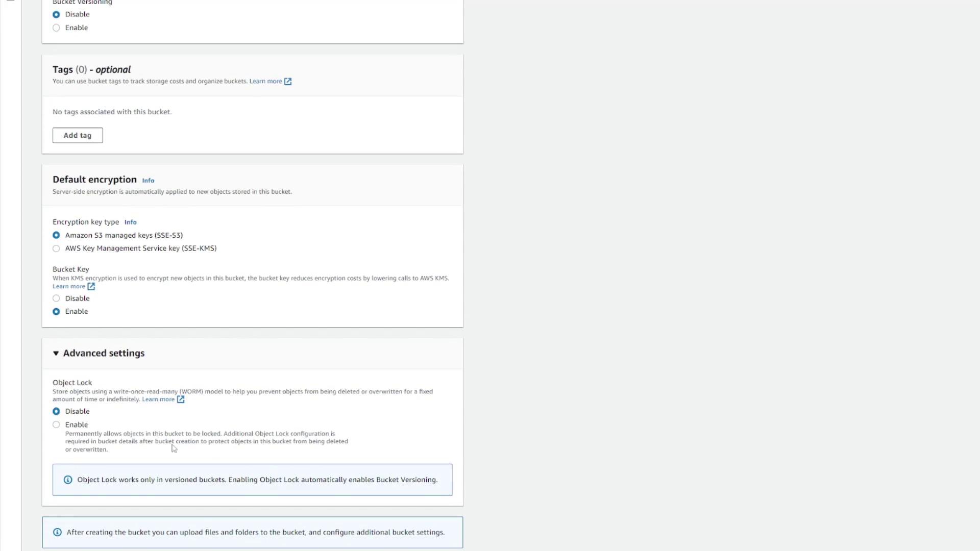This screenshot has height=551, width=980.
Task: Click the Add tag button
Action: (x=78, y=136)
